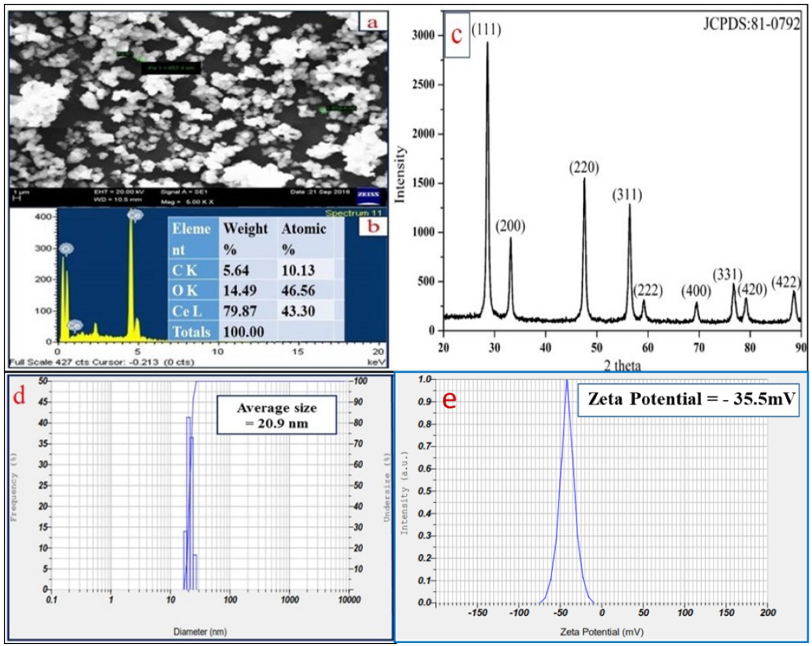Click the red panel label 'e'
The image size is (812, 646).
click(449, 399)
